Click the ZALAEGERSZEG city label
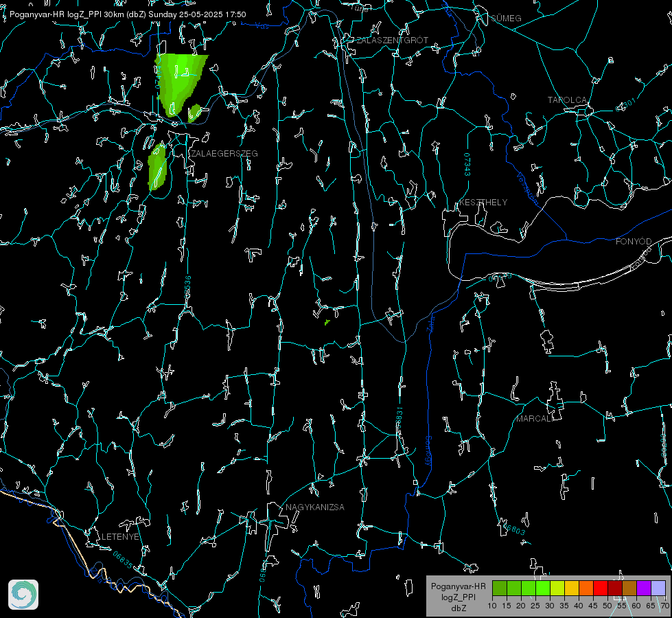Screen dimensions: 672x618 click(x=224, y=154)
